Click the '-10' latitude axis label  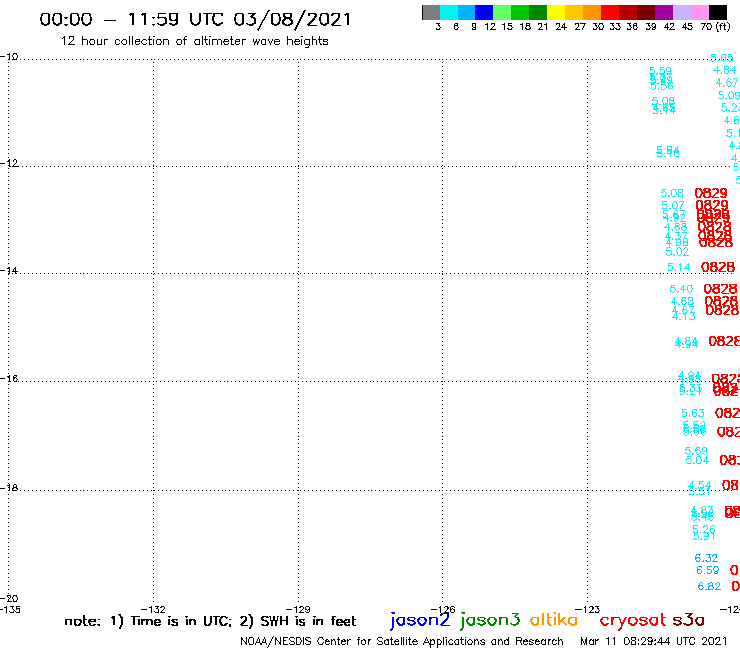pyautogui.click(x=9, y=57)
